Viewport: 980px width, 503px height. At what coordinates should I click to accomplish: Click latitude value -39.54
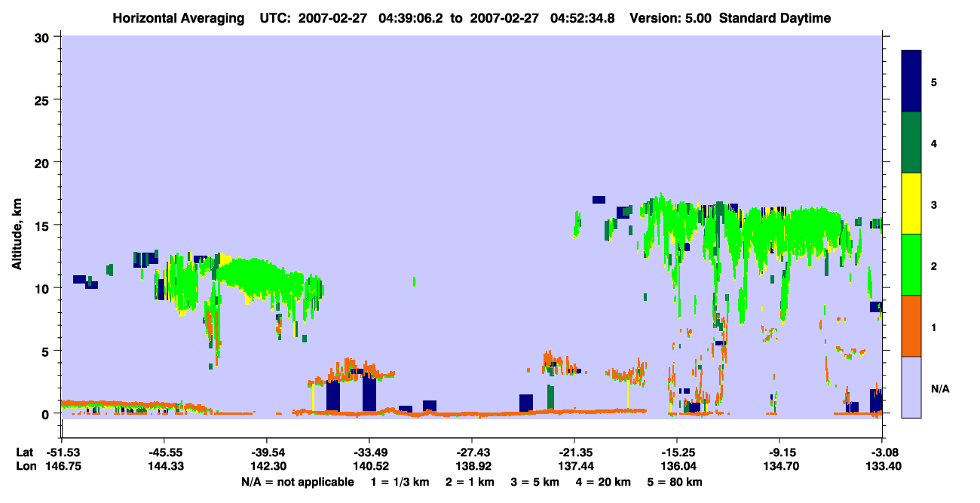click(x=266, y=452)
